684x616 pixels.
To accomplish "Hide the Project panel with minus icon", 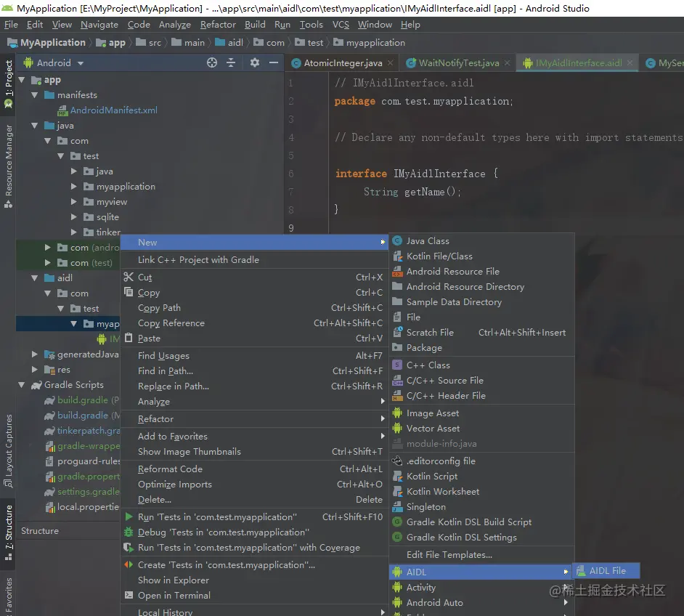I will pos(274,62).
